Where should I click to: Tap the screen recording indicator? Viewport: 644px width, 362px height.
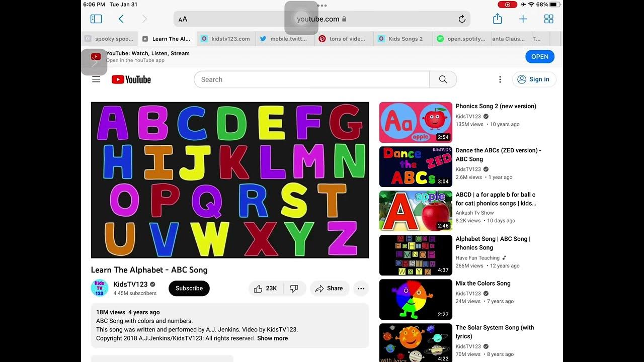click(x=507, y=5)
